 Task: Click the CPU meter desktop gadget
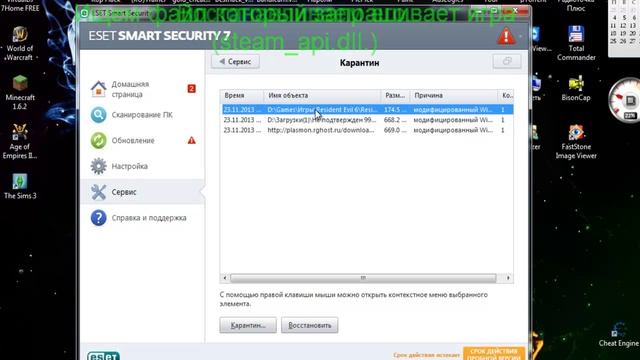point(625,100)
